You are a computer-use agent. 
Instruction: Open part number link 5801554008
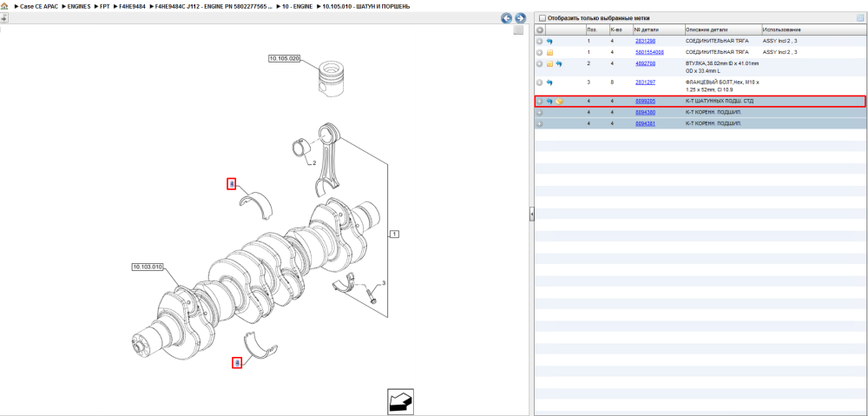click(x=649, y=52)
